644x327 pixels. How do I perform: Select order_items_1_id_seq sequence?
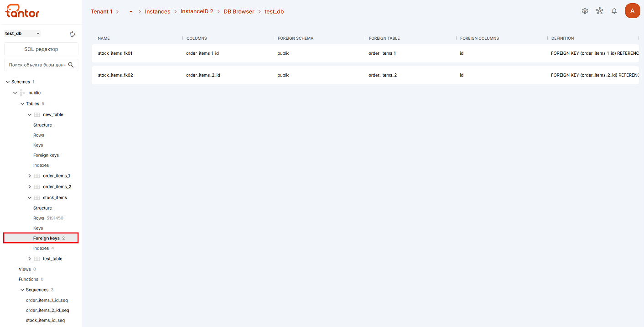tap(47, 300)
